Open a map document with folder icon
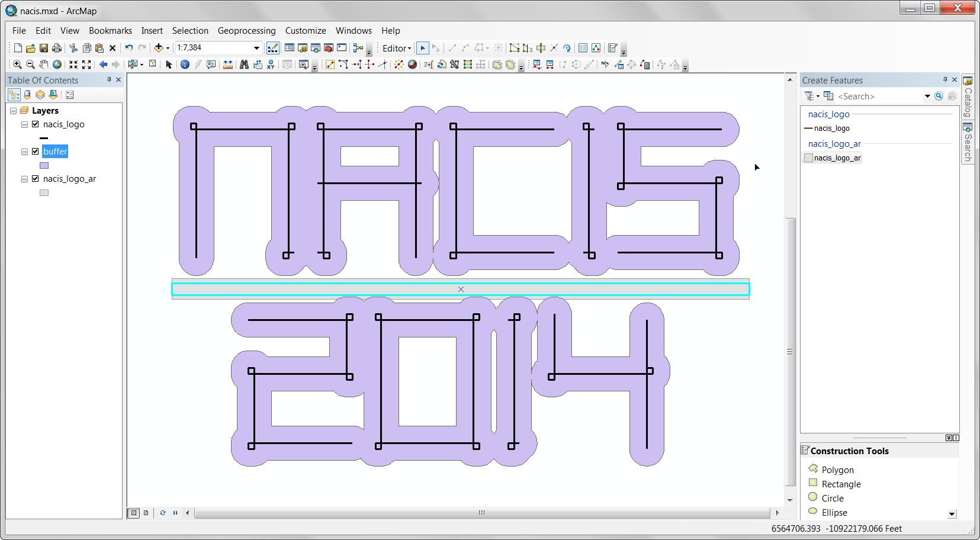The width and height of the screenshot is (980, 540). tap(31, 48)
